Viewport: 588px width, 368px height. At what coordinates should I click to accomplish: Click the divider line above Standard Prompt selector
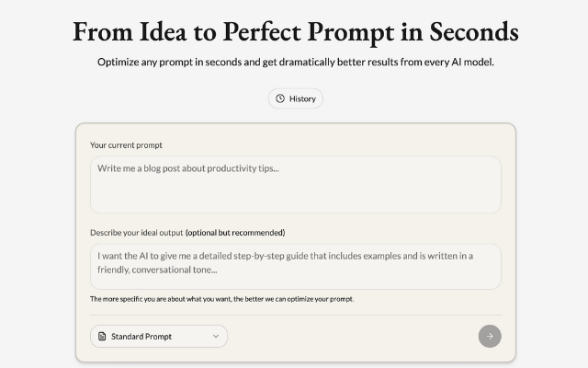(295, 315)
